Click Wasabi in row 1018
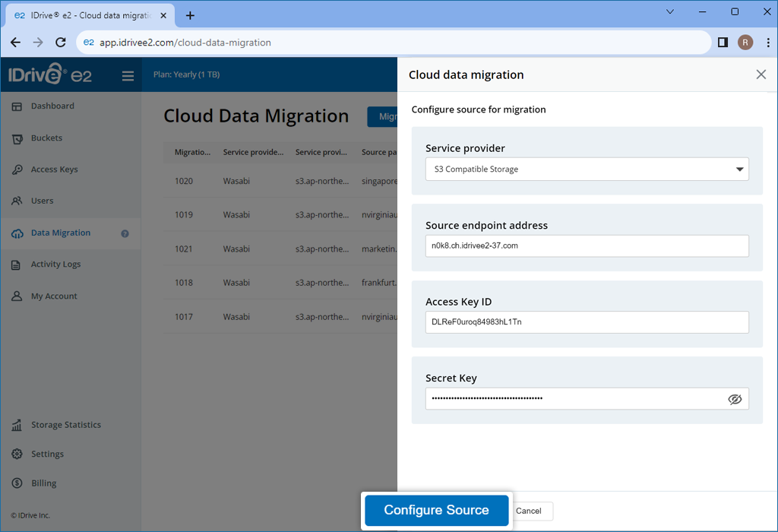778x532 pixels. pyautogui.click(x=236, y=283)
